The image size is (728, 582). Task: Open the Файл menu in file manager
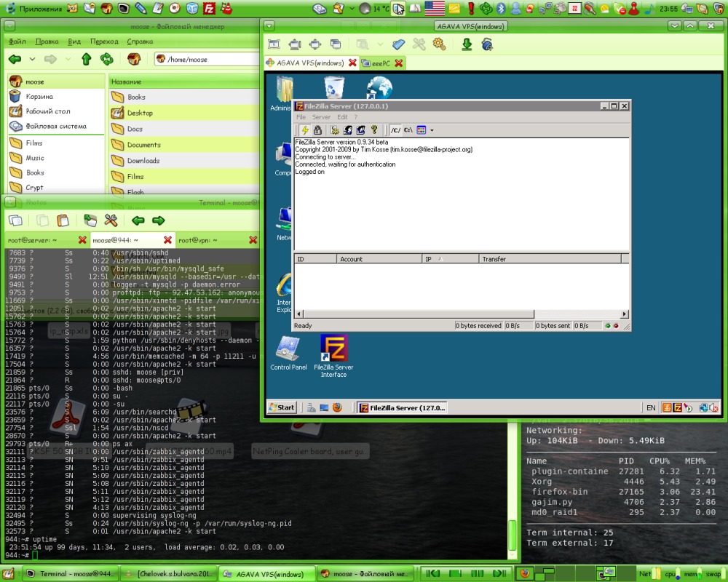coord(17,41)
